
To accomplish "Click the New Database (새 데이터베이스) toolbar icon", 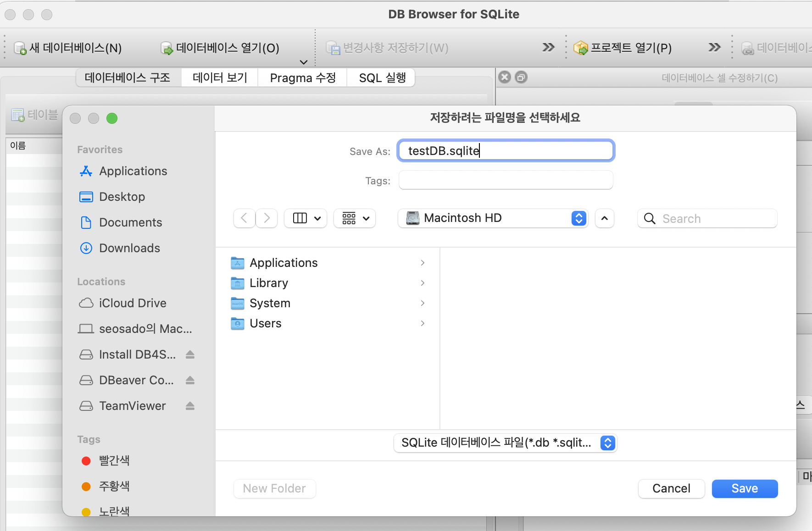I will [x=20, y=48].
